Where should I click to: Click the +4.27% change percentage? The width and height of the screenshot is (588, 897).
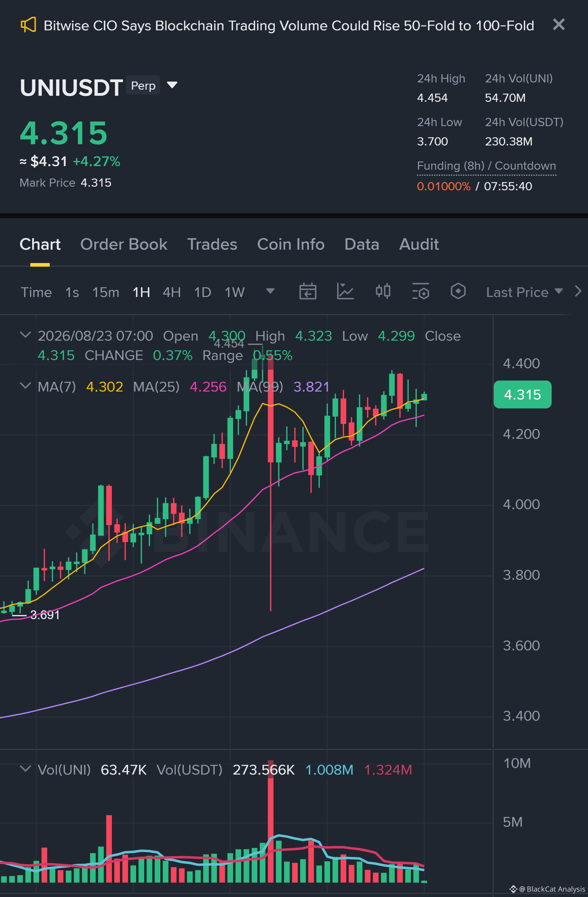(96, 162)
